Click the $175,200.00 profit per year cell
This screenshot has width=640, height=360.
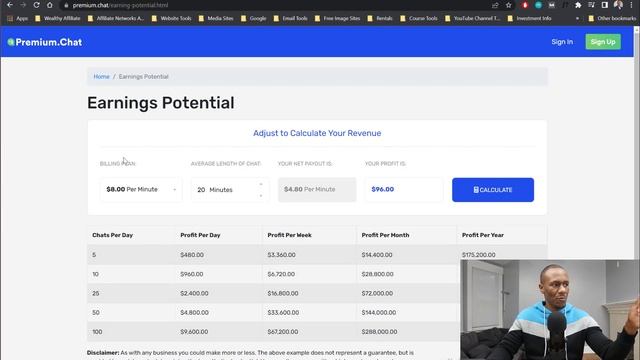478,255
